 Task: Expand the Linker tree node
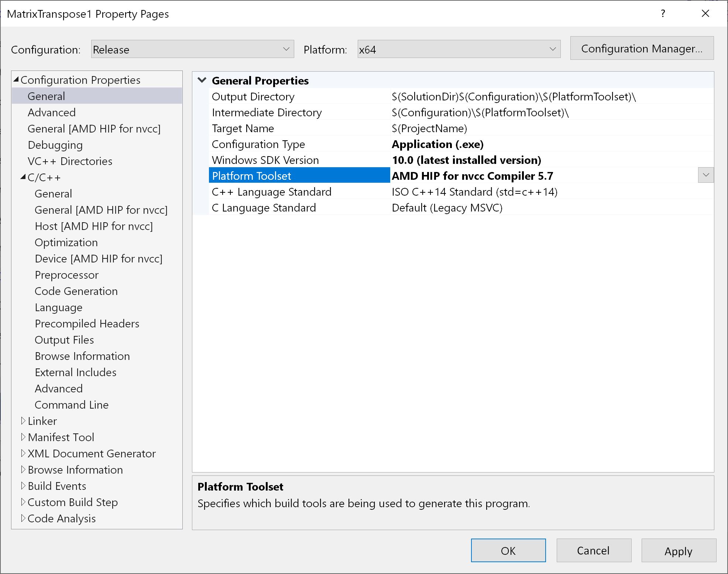[x=23, y=421]
